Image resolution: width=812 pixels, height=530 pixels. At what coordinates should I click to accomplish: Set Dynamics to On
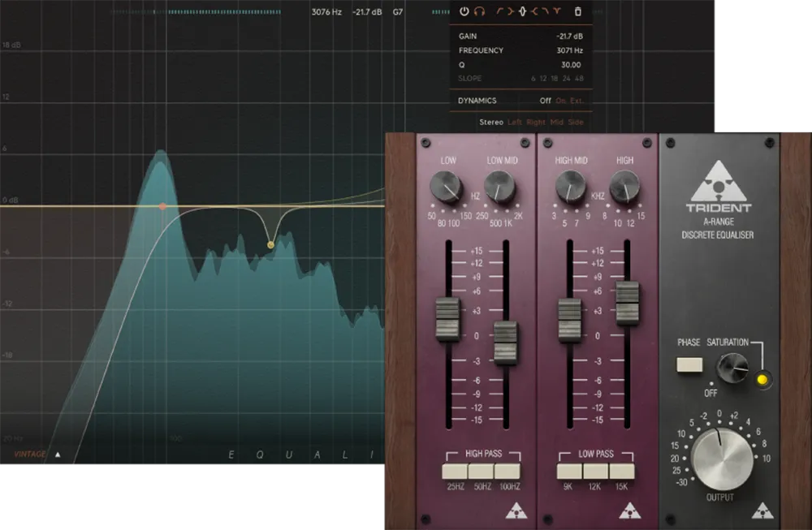click(x=559, y=100)
